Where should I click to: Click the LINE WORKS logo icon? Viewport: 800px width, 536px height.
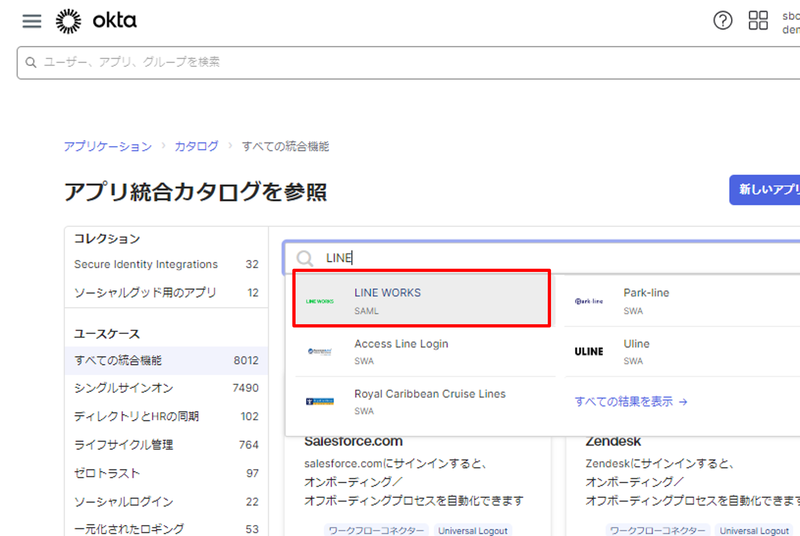point(320,301)
